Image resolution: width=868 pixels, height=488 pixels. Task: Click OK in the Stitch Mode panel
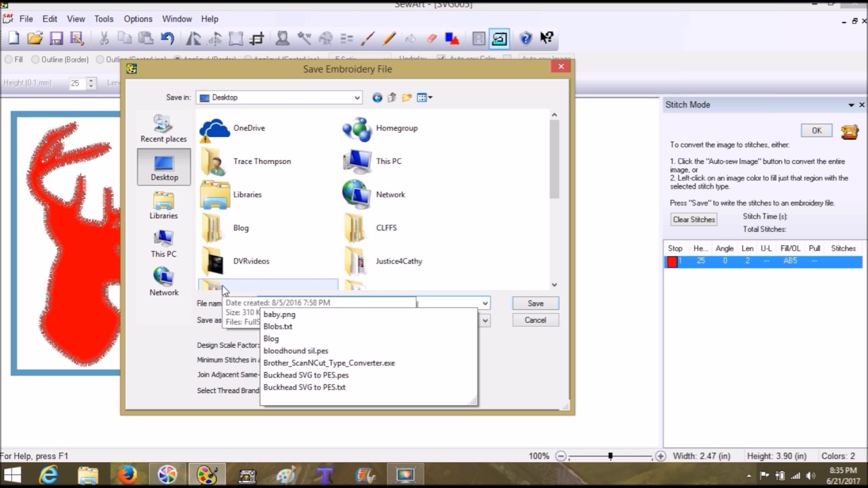point(816,131)
